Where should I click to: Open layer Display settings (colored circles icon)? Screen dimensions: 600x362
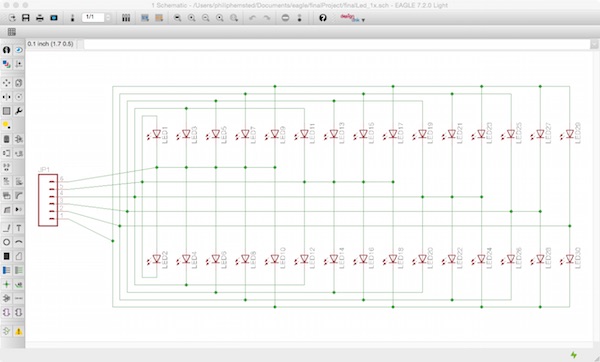[x=7, y=64]
